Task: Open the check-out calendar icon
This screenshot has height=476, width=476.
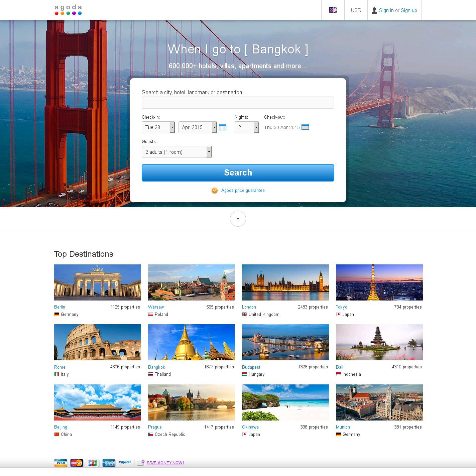Action: click(x=305, y=127)
